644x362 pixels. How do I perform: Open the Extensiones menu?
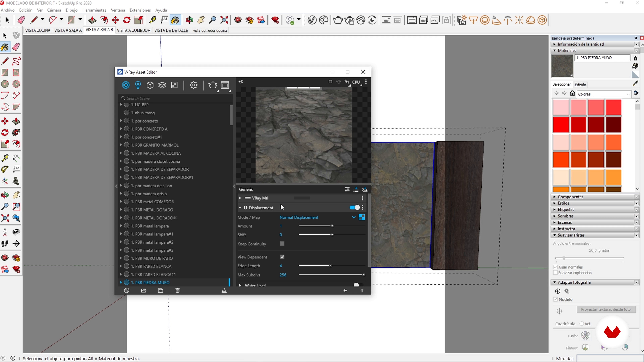[140, 10]
